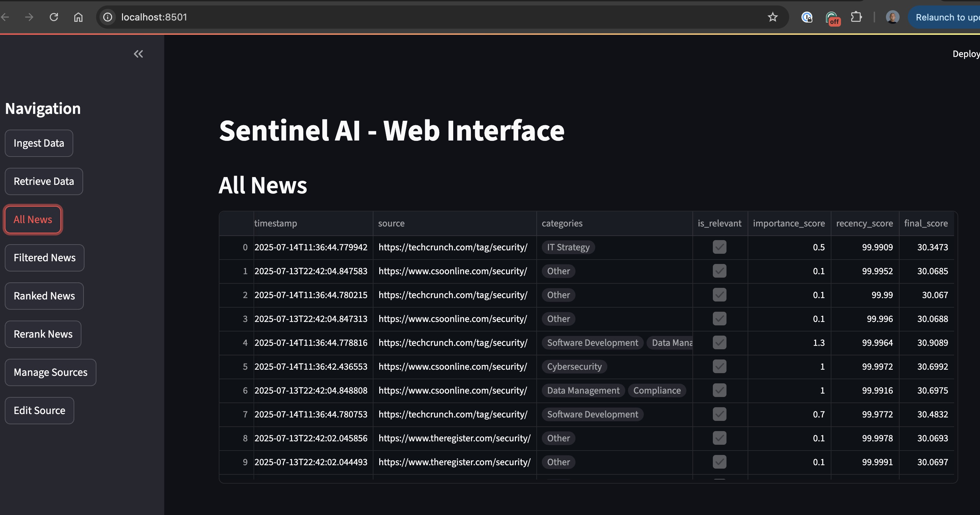Toggle is_relevant checkbox in row 5
This screenshot has width=980, height=515.
click(x=719, y=366)
